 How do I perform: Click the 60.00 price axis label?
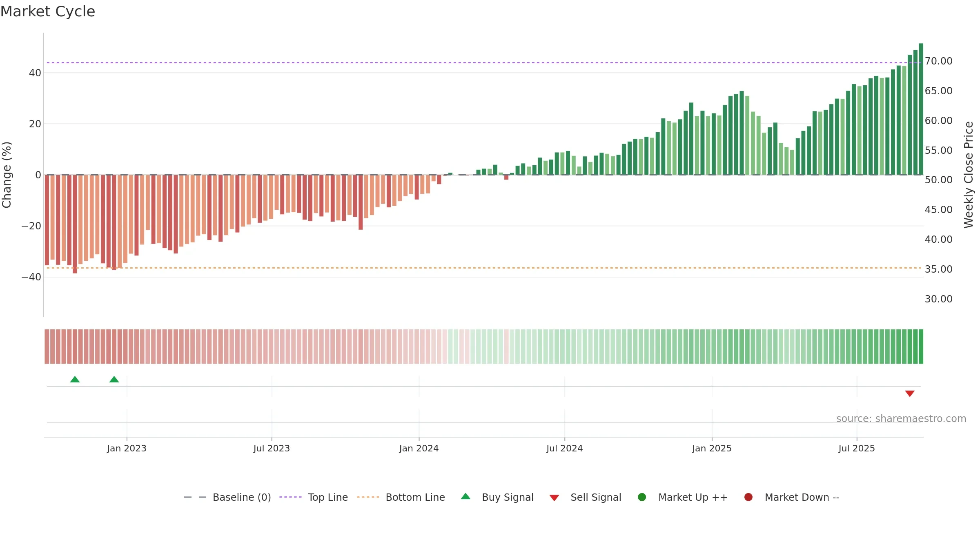pyautogui.click(x=938, y=121)
